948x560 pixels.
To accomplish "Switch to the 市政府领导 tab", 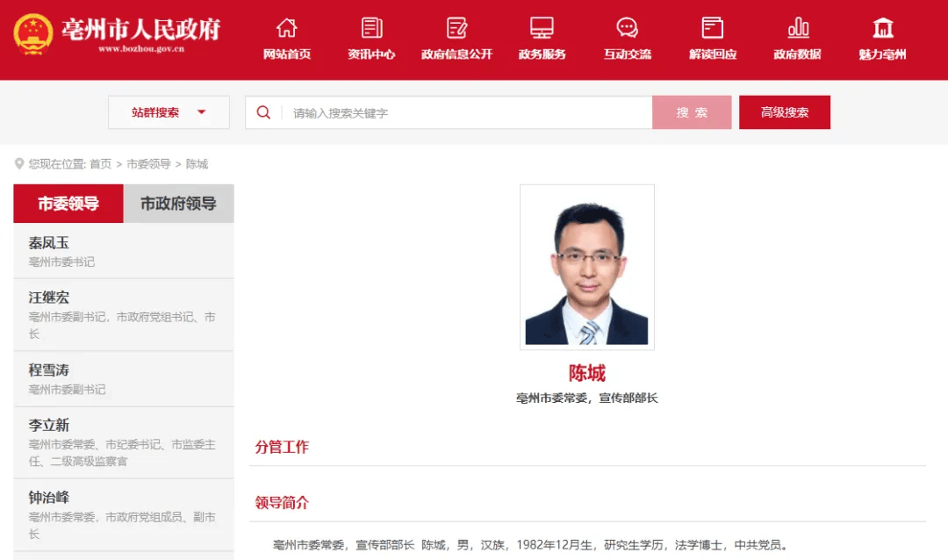I will (178, 204).
